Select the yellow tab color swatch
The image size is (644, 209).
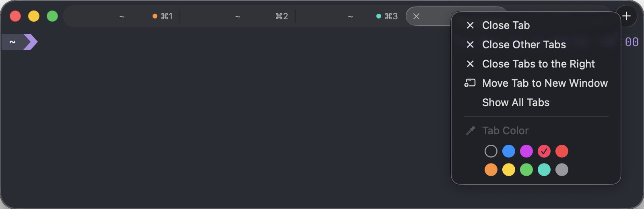[x=509, y=170]
